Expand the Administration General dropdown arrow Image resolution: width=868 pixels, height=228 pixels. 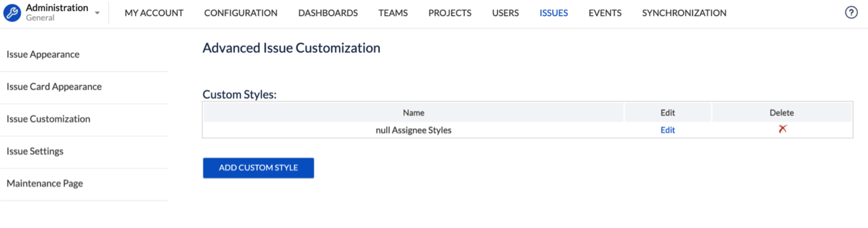tap(97, 13)
